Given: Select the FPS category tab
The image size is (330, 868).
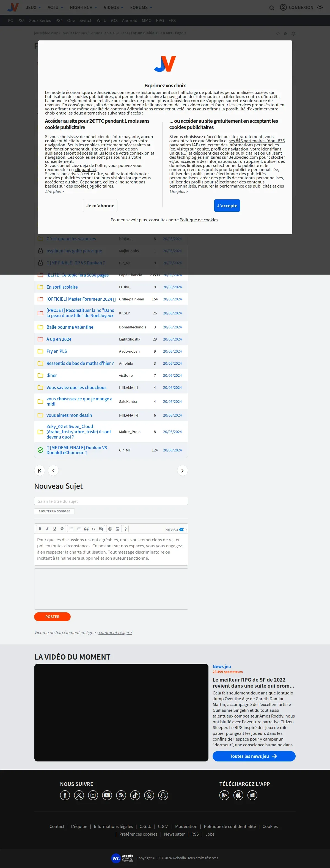Looking at the screenshot, I should click(172, 20).
